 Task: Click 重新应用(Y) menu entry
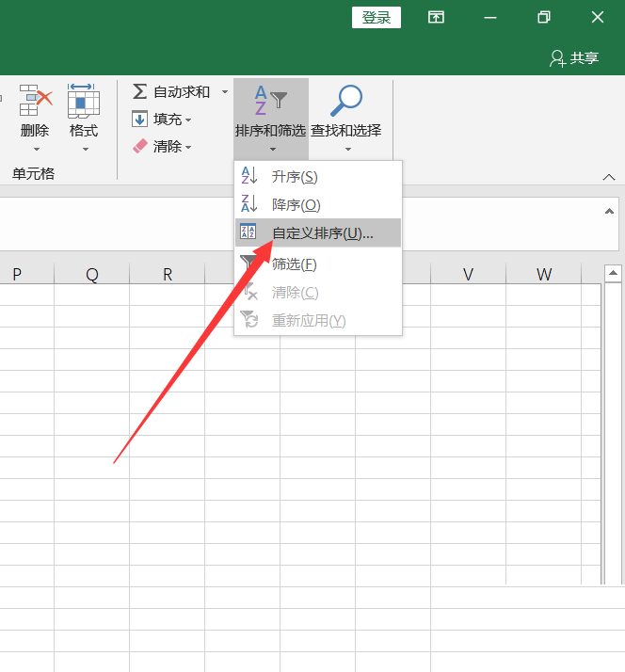pyautogui.click(x=318, y=321)
